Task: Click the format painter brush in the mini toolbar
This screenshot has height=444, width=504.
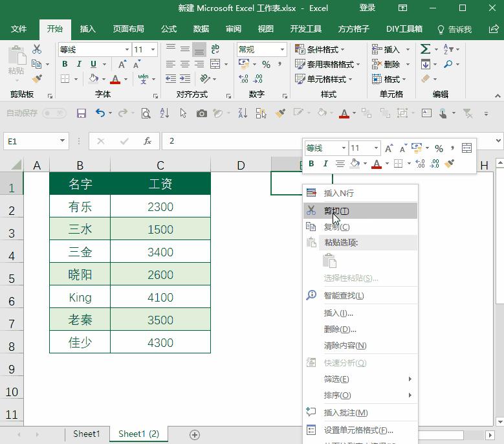Action: (x=450, y=164)
